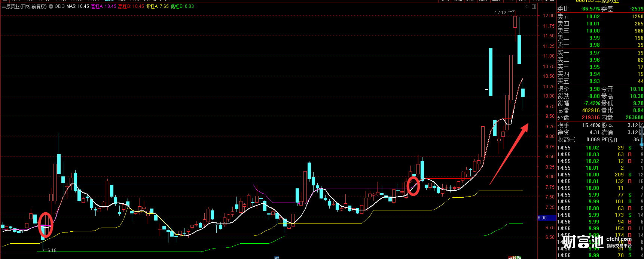Select the GDG indicator name
The height and width of the screenshot is (259, 644).
click(59, 6)
